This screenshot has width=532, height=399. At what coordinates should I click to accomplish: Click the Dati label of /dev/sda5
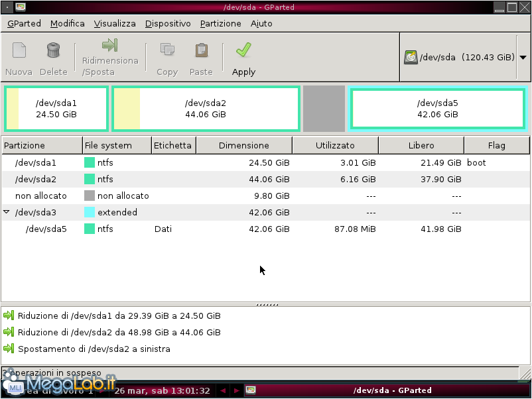click(x=163, y=229)
